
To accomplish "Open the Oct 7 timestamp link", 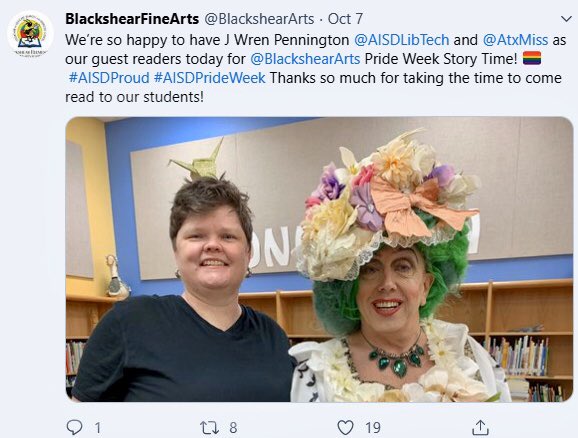I will tap(345, 19).
